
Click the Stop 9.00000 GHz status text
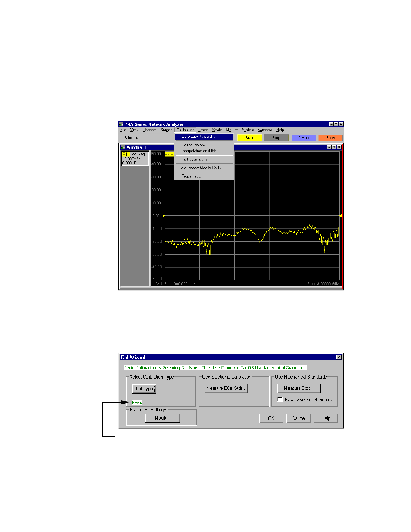tap(323, 284)
